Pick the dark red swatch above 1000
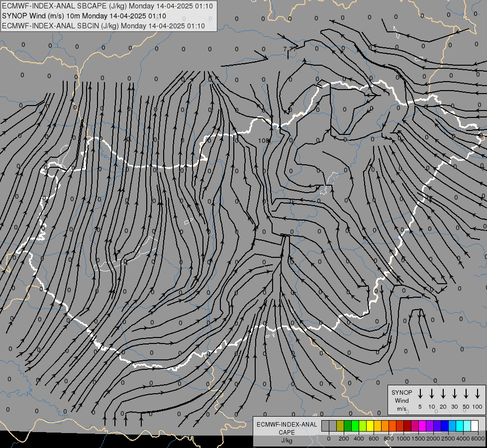The width and height of the screenshot is (487, 448). click(407, 426)
